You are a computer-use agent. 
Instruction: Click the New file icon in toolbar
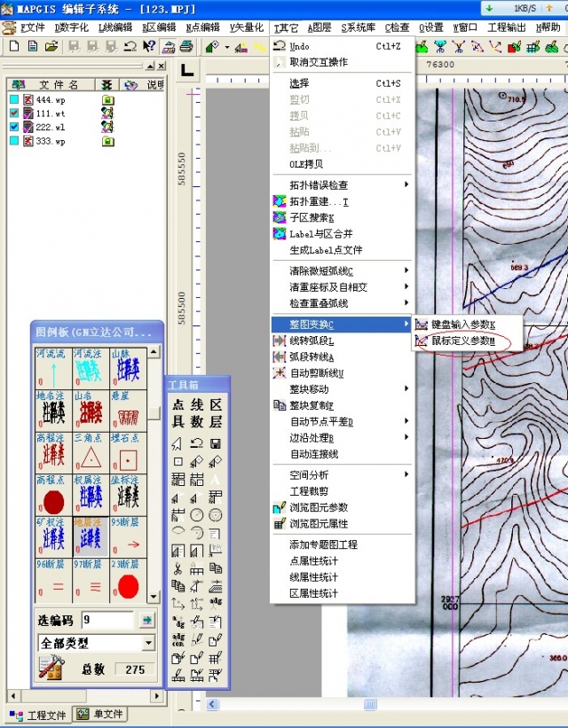[x=15, y=46]
